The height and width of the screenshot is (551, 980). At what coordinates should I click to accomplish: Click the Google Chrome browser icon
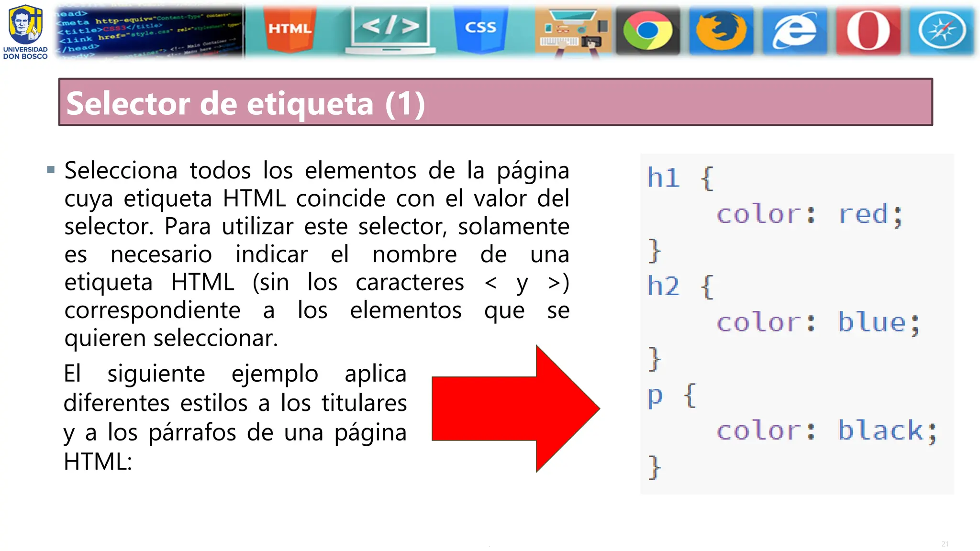click(647, 31)
